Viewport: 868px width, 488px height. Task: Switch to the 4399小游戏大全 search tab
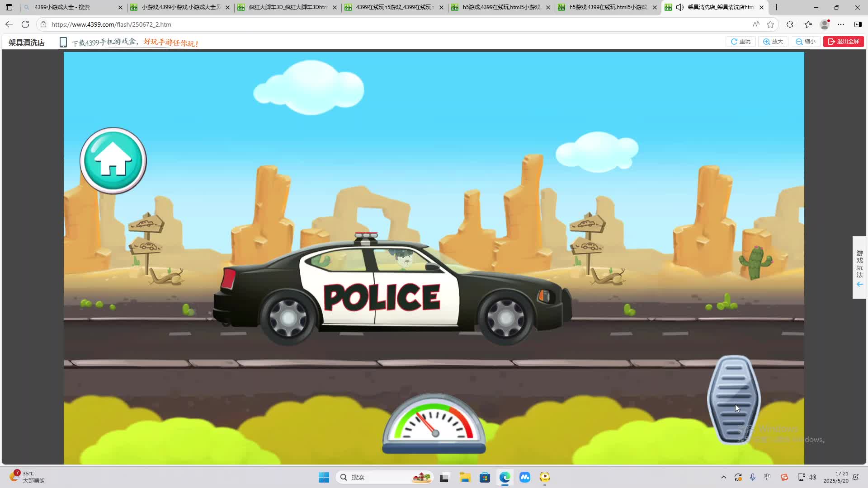pyautogui.click(x=68, y=7)
